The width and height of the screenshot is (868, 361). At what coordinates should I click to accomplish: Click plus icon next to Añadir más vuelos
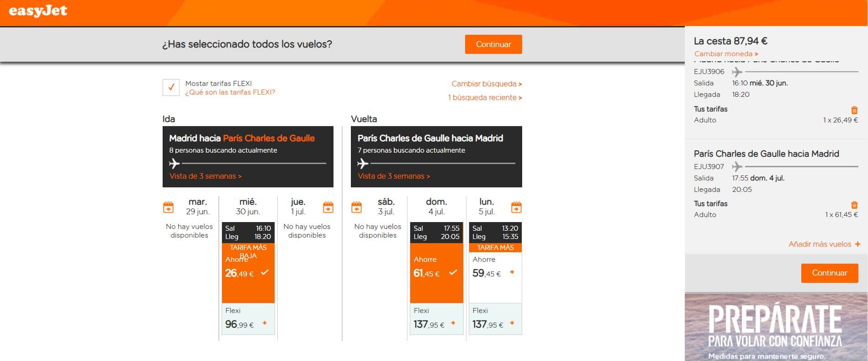pos(857,244)
